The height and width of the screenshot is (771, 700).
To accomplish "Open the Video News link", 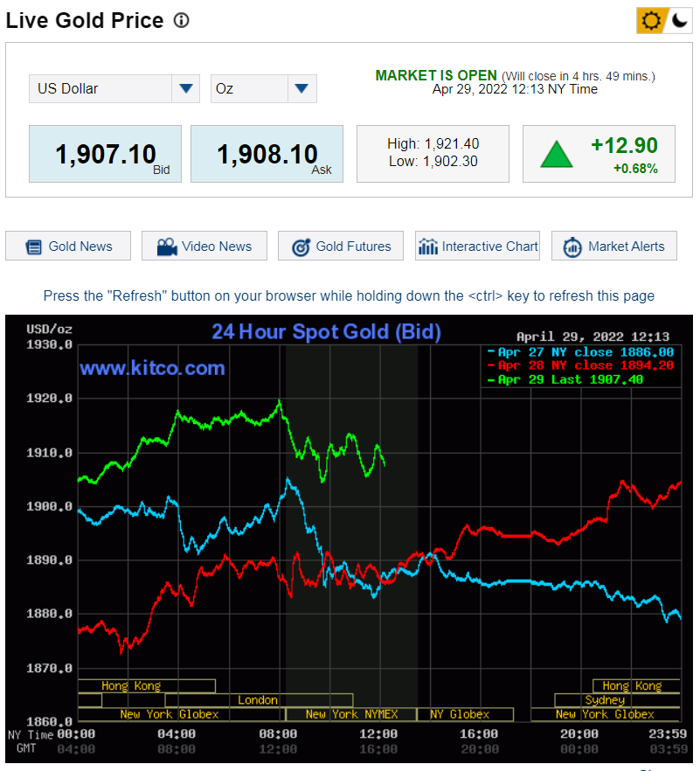I will [204, 246].
